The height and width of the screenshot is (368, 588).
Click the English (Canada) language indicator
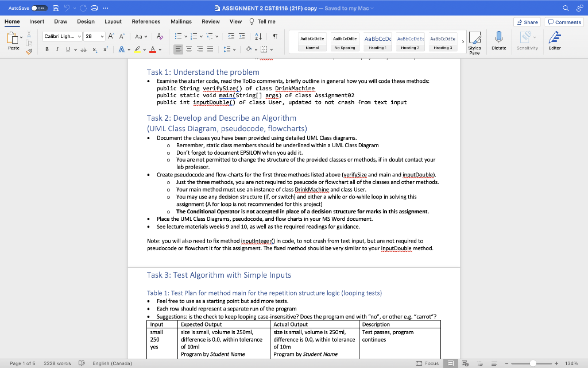112,363
